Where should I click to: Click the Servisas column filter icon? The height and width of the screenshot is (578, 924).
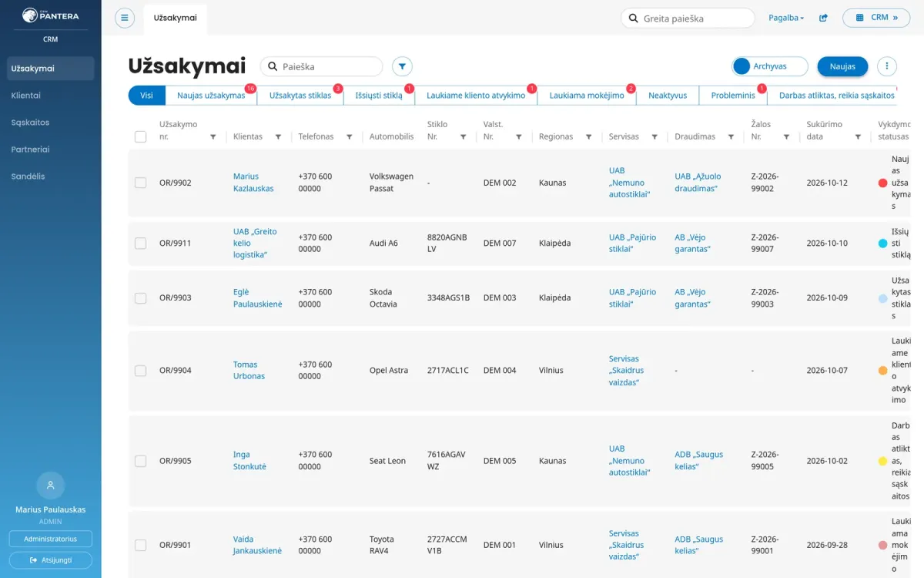pos(654,137)
